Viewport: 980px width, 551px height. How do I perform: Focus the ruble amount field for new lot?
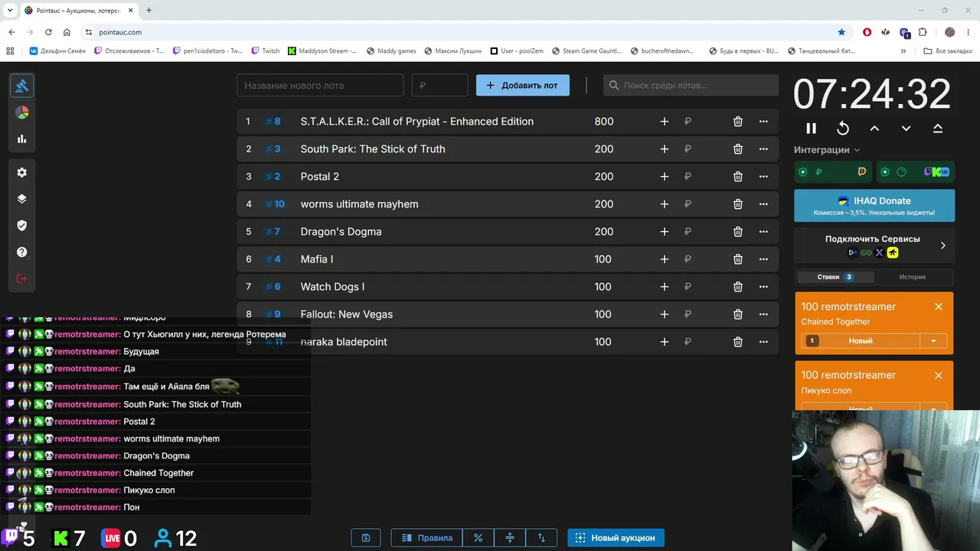click(x=440, y=86)
